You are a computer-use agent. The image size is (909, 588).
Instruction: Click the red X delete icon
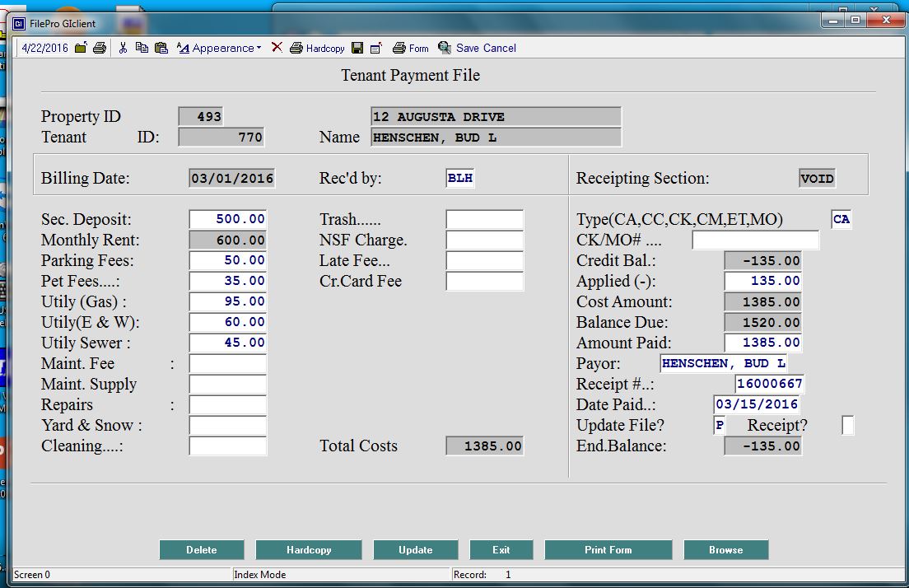point(277,48)
